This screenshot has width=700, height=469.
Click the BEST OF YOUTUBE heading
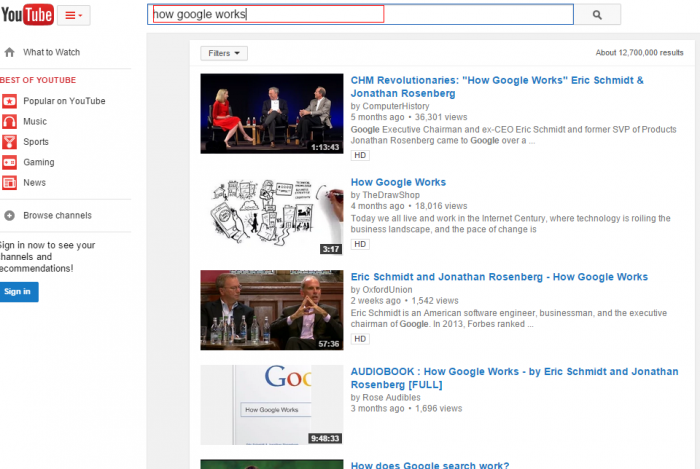point(38,80)
